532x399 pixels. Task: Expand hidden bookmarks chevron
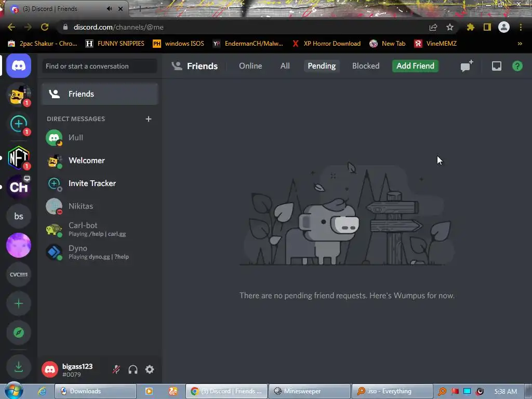coord(520,44)
